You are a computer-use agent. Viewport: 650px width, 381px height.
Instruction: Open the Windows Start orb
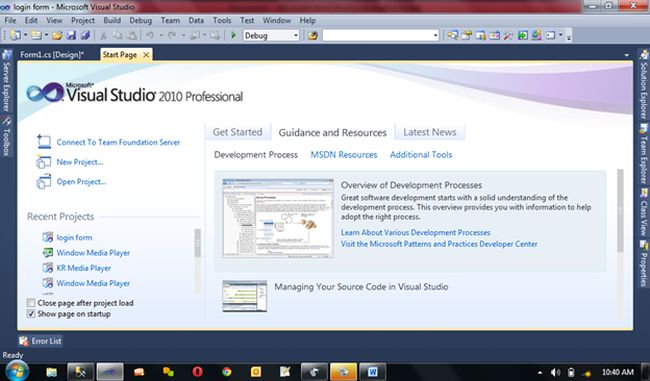pyautogui.click(x=17, y=371)
